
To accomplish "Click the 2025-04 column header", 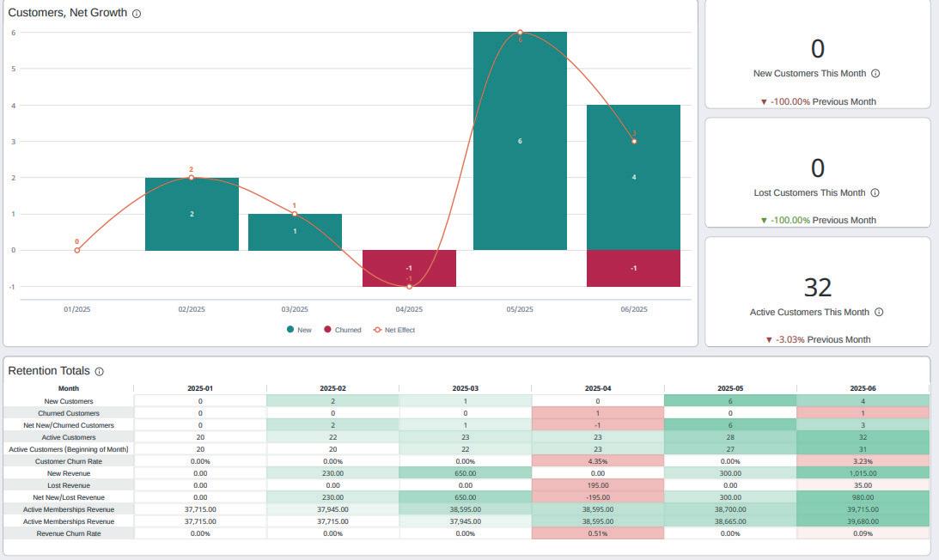I will coord(598,389).
